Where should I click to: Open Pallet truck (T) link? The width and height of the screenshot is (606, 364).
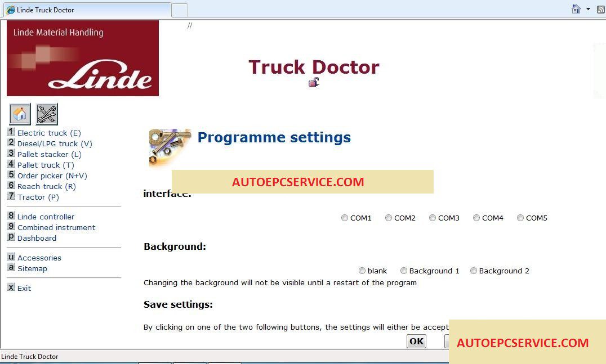[46, 165]
